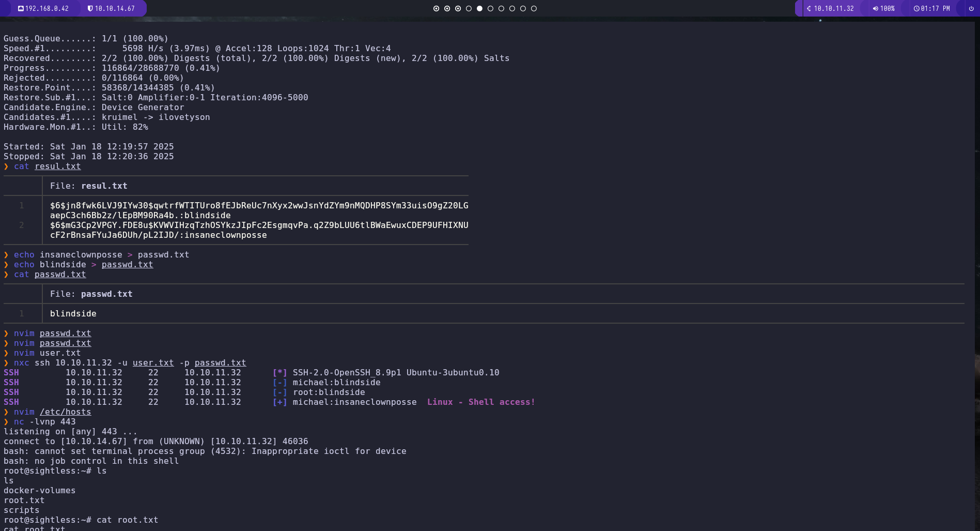Switch to the first workspace dot

click(437, 8)
